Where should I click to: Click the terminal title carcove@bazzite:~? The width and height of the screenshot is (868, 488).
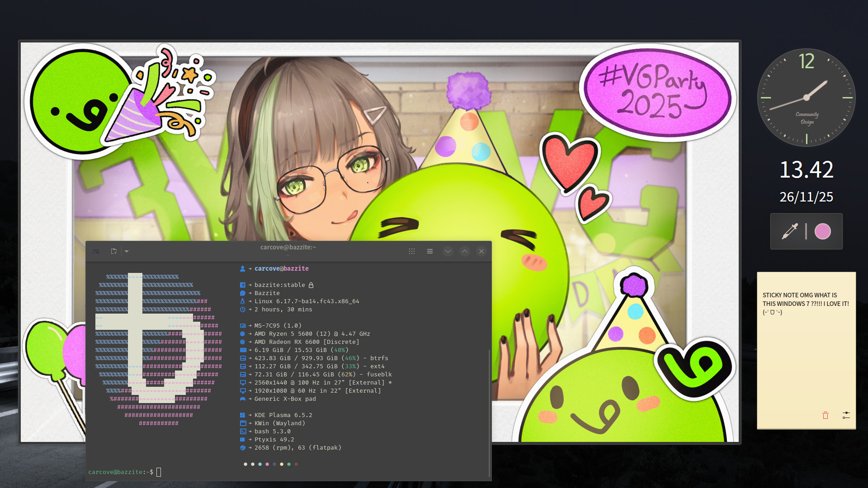(288, 247)
